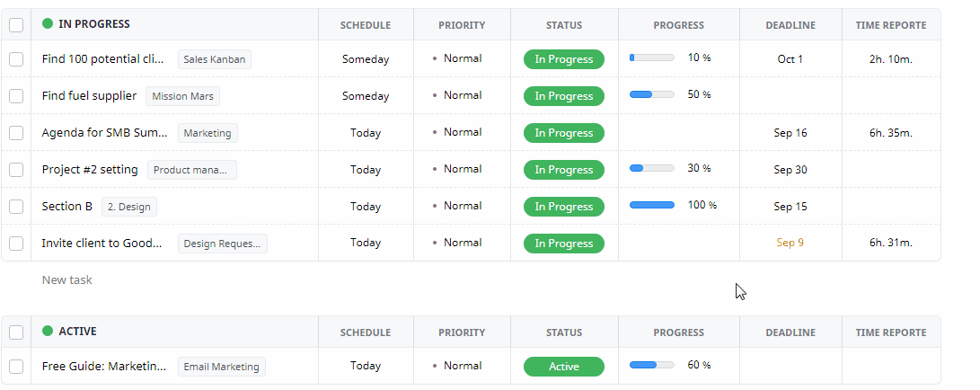The height and width of the screenshot is (390, 980).
Task: Click the green dot beside ACTIVE header
Action: pos(48,332)
